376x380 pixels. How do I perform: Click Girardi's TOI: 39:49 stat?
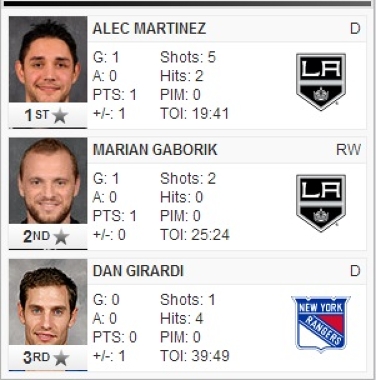195,356
